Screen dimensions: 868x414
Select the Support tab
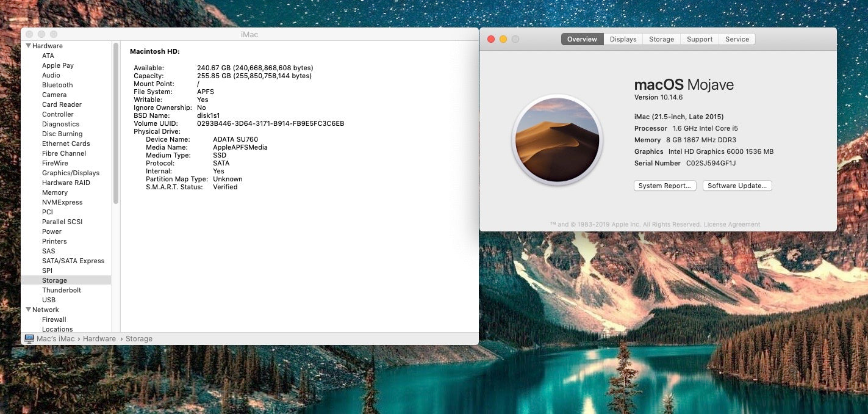699,39
